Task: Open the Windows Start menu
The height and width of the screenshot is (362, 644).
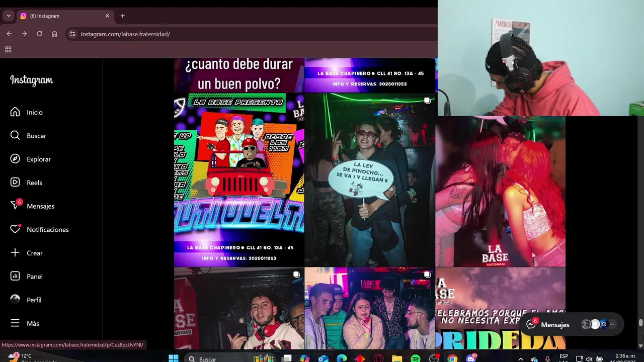Action: pos(173,358)
